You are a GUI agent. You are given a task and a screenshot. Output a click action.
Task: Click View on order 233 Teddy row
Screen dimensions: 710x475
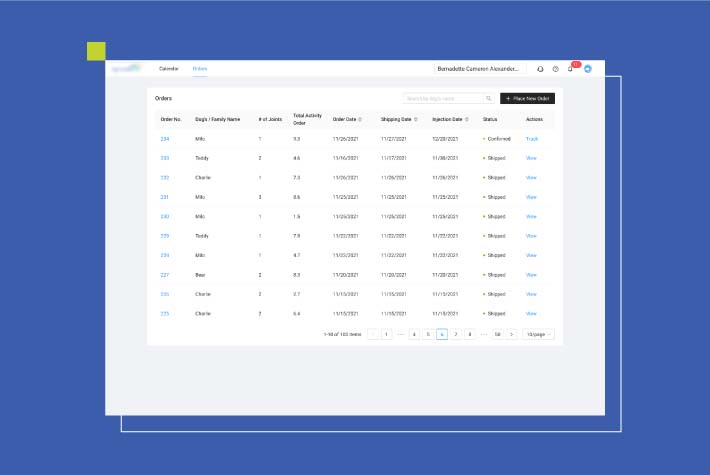531,158
